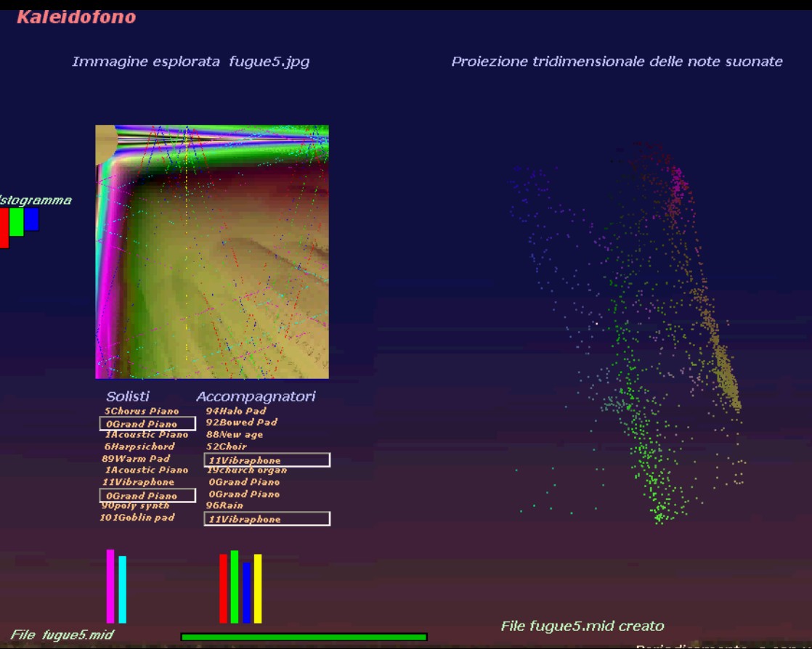Select 5Chorus Piano in the Solisti list
Viewport: 812px width, 649px height.
coord(142,411)
